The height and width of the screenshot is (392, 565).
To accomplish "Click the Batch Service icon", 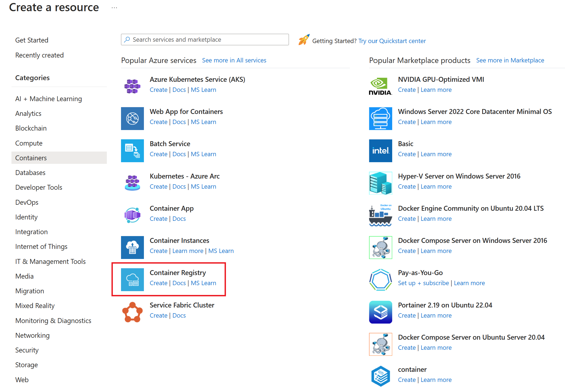I will [x=132, y=150].
